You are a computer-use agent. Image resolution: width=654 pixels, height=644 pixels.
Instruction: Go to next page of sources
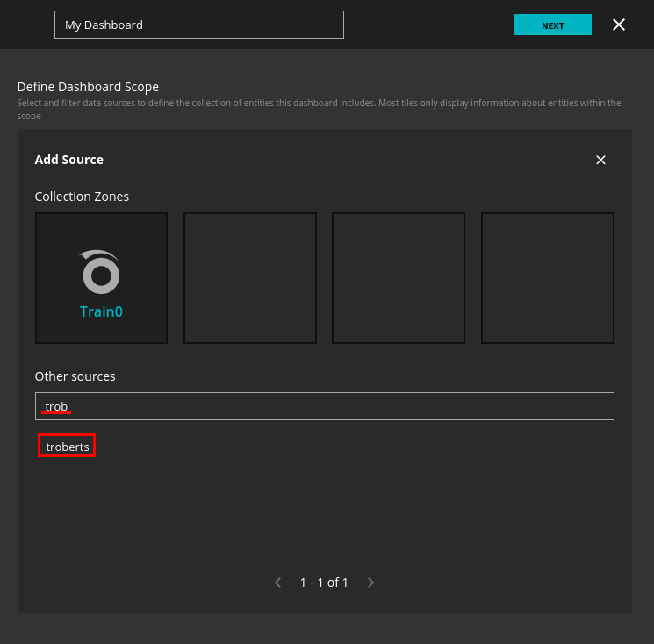click(370, 583)
